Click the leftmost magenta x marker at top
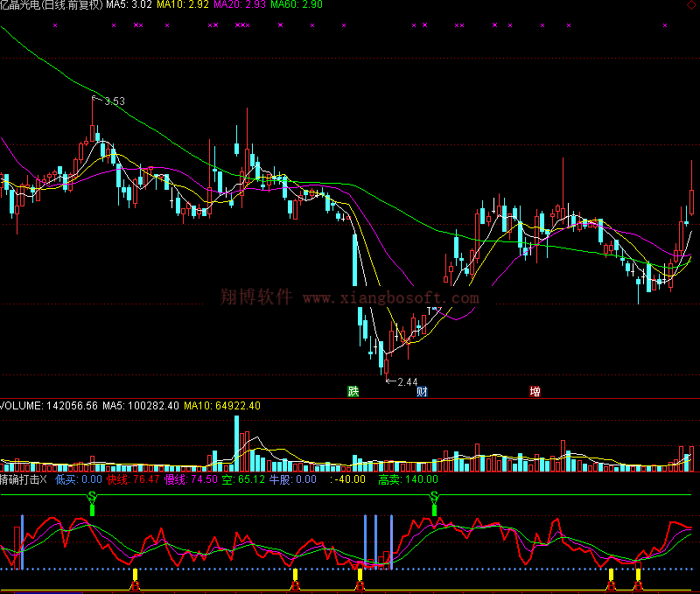 [55, 25]
